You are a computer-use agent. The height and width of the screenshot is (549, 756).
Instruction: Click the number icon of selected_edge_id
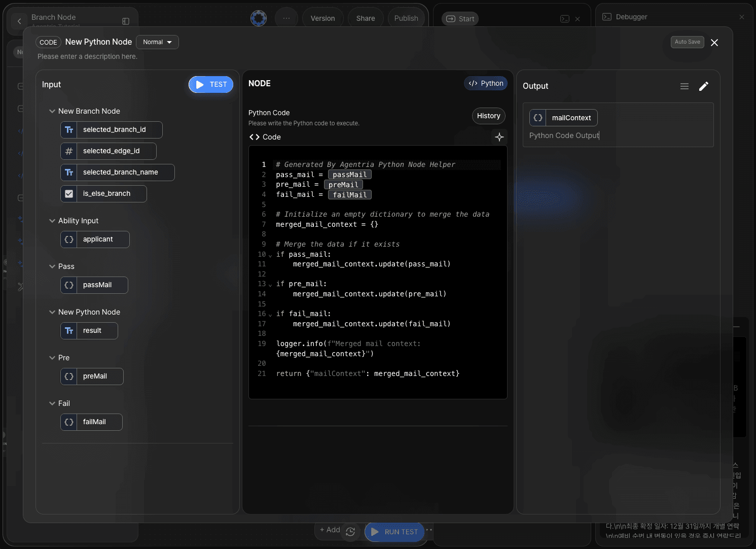click(x=69, y=151)
